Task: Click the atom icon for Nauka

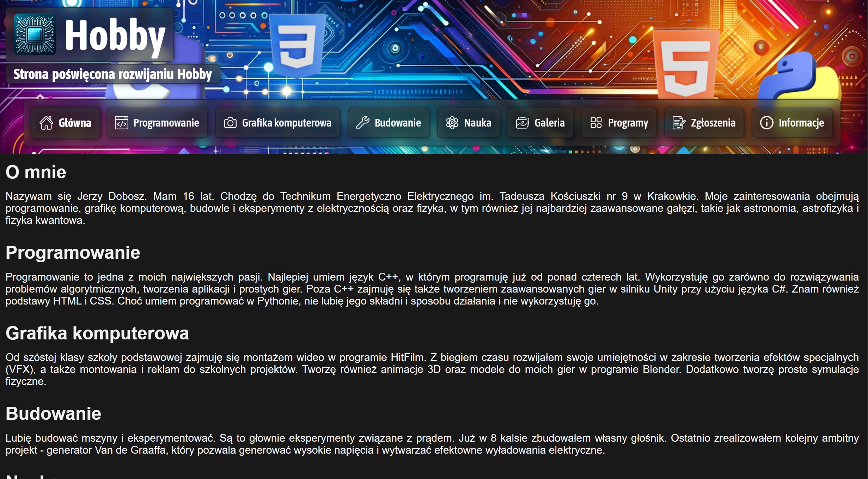Action: (x=452, y=123)
